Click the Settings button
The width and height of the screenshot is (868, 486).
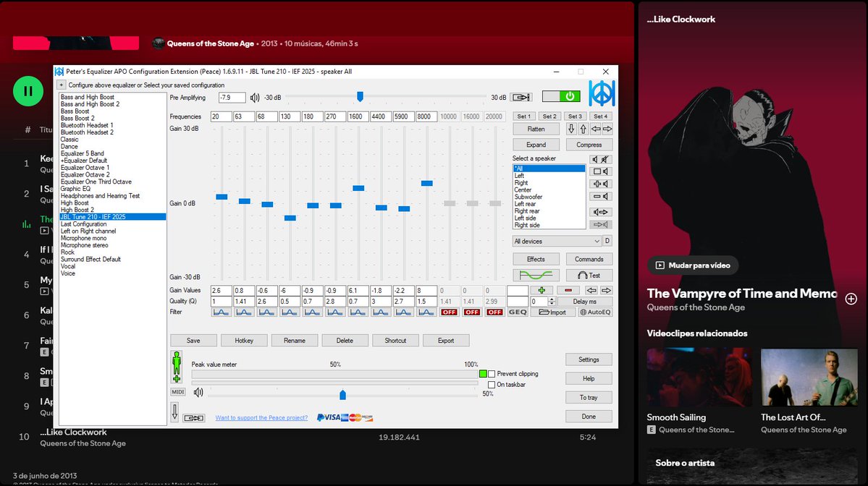click(589, 359)
